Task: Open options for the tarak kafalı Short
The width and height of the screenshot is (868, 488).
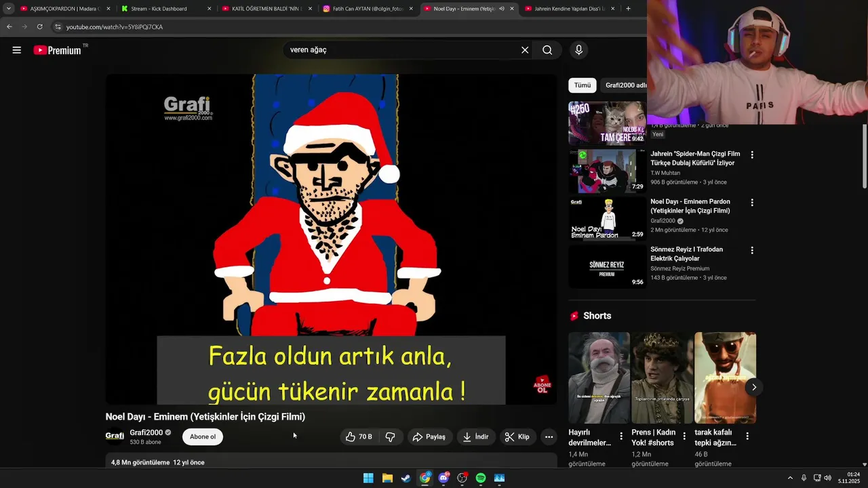Action: pyautogui.click(x=747, y=436)
